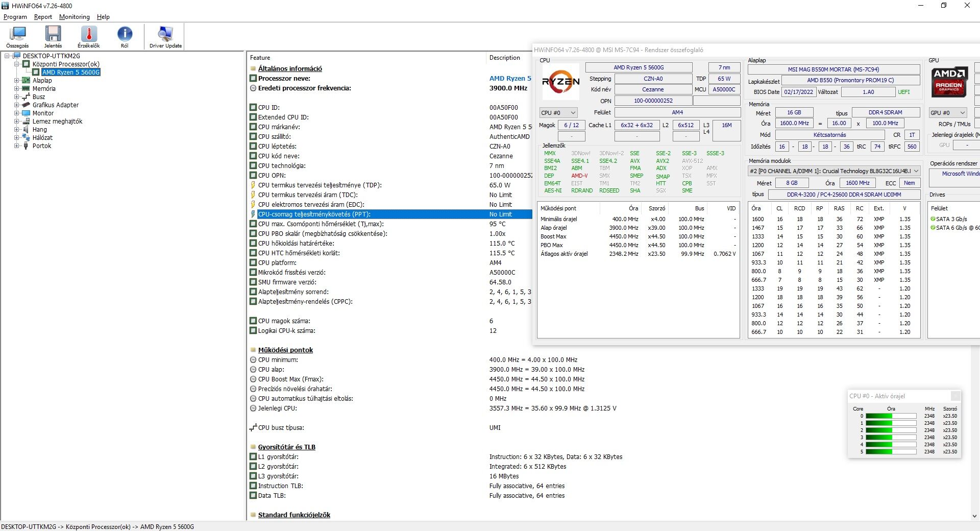Screen dimensions: 980x531
Task: Click the Általános információ section icon
Action: 253,68
